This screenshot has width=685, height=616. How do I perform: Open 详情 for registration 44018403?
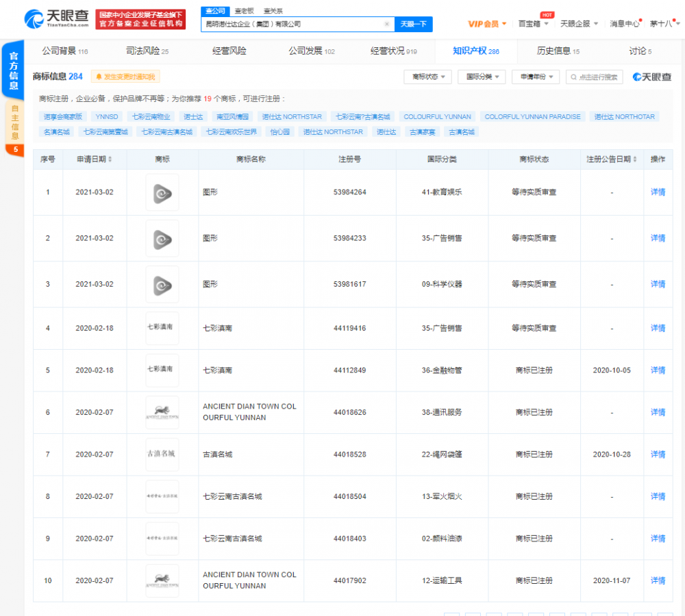click(x=658, y=539)
